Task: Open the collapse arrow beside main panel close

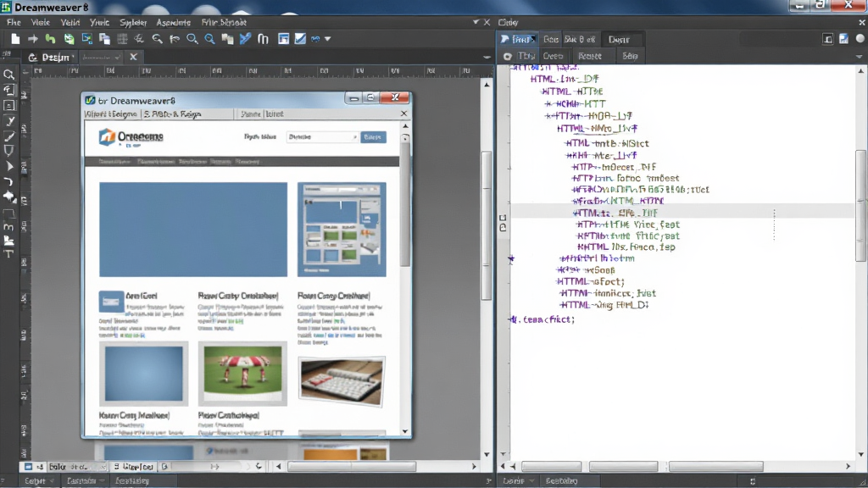Action: (476, 22)
